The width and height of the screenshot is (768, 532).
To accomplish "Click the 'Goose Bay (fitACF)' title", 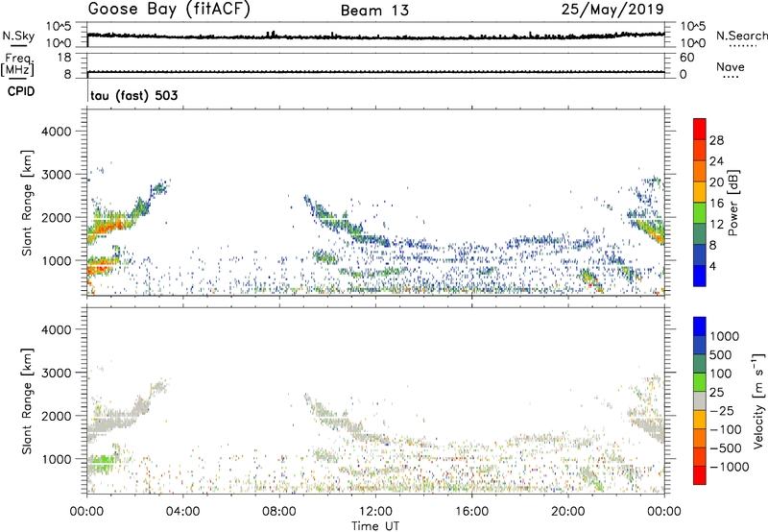I will coord(169,10).
